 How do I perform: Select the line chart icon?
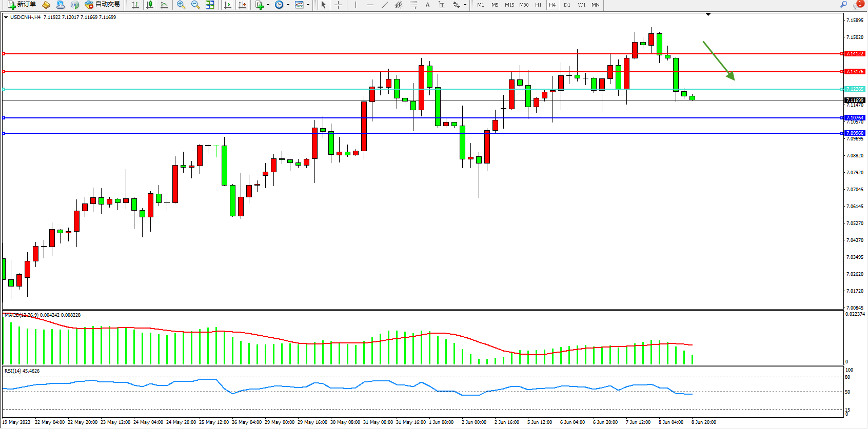click(x=164, y=5)
